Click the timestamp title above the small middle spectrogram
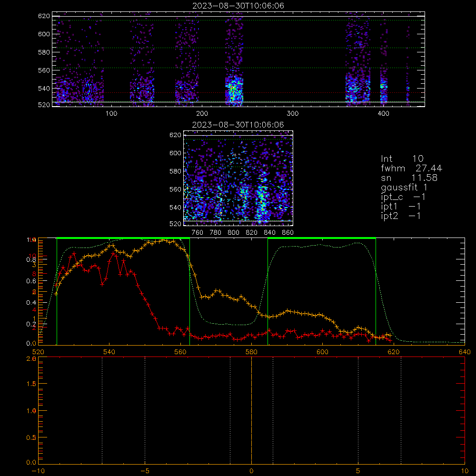 (x=238, y=125)
